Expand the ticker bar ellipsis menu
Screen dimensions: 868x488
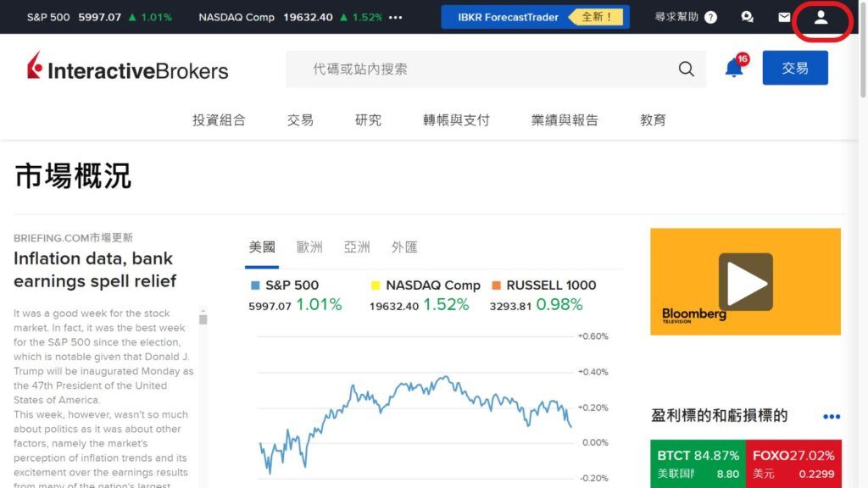pyautogui.click(x=393, y=16)
